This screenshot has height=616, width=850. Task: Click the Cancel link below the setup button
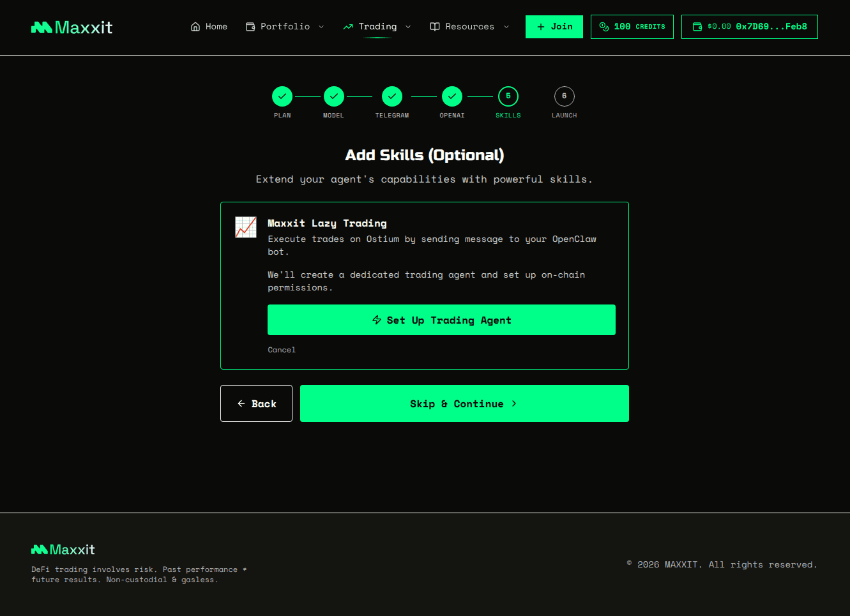[281, 350]
